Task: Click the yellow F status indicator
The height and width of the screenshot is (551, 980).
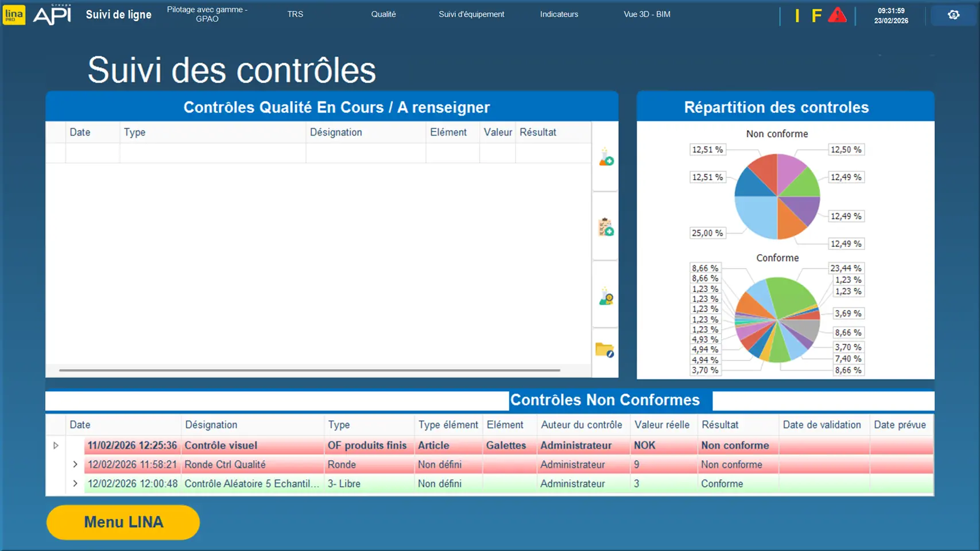Action: [816, 15]
